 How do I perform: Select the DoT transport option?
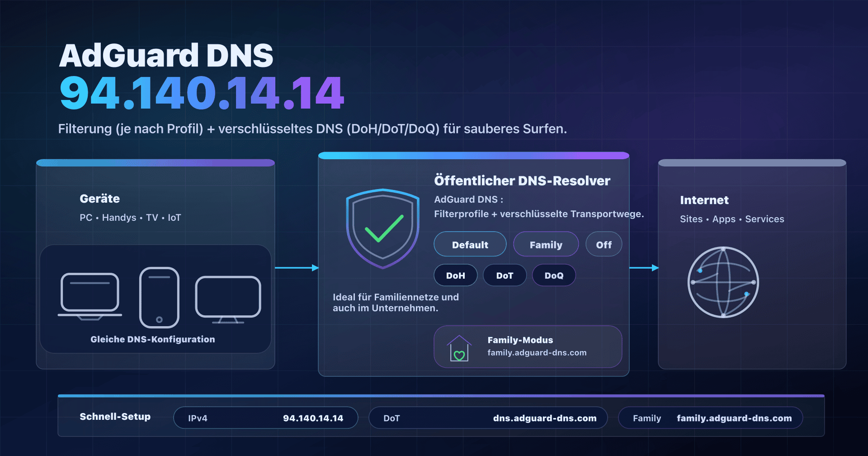(505, 275)
